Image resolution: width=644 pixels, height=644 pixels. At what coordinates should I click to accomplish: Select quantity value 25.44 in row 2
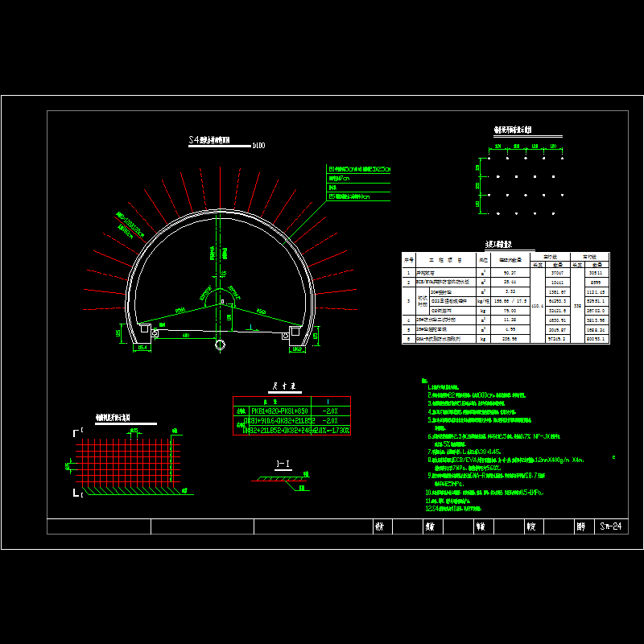click(x=510, y=283)
